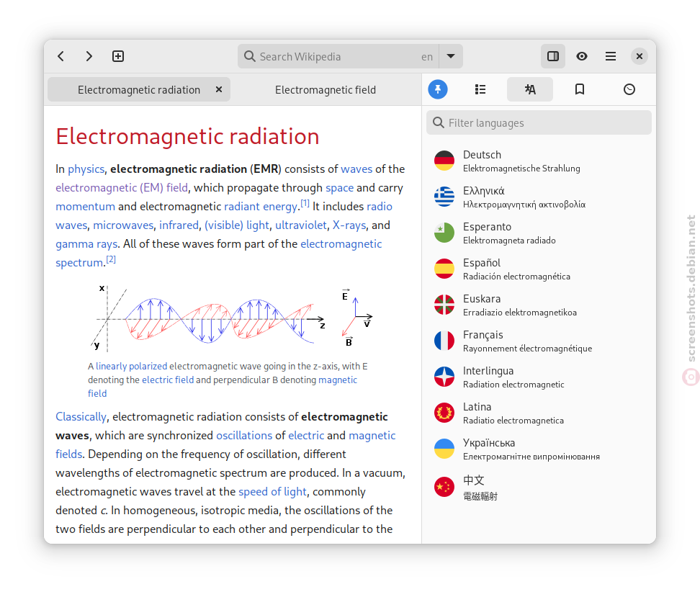Open a new tab

118,56
